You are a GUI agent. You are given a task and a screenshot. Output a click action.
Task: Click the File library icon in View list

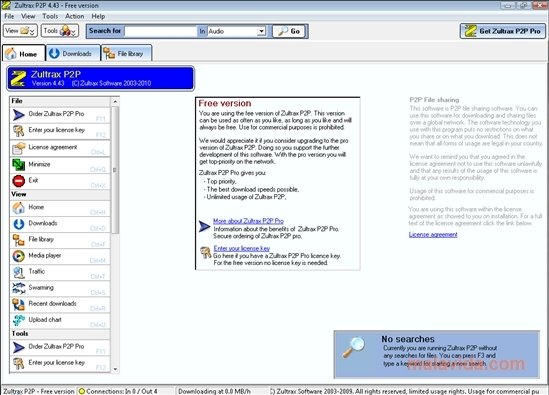coord(19,240)
